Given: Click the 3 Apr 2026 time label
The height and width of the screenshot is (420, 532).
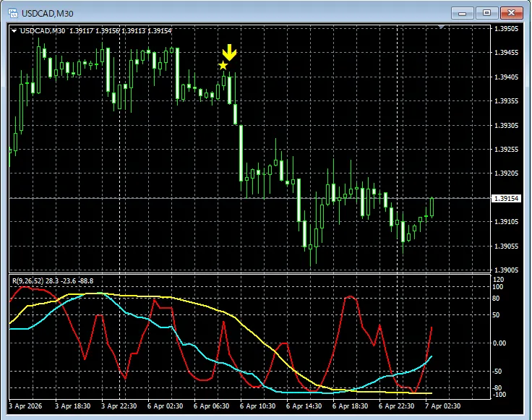Looking at the screenshot, I should coord(25,406).
